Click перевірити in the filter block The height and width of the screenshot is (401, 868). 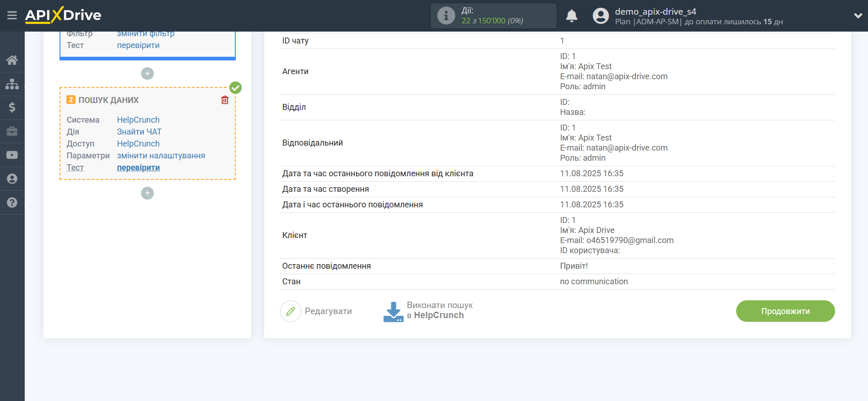click(138, 45)
